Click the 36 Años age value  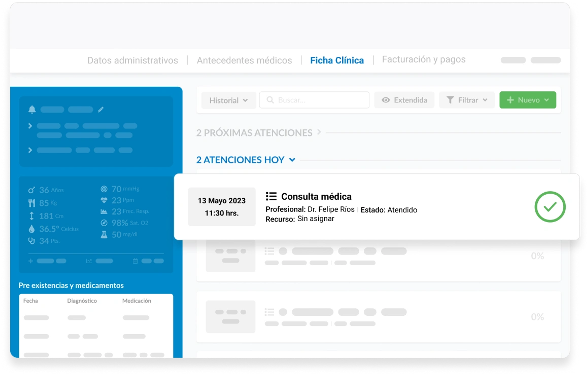[x=51, y=190]
